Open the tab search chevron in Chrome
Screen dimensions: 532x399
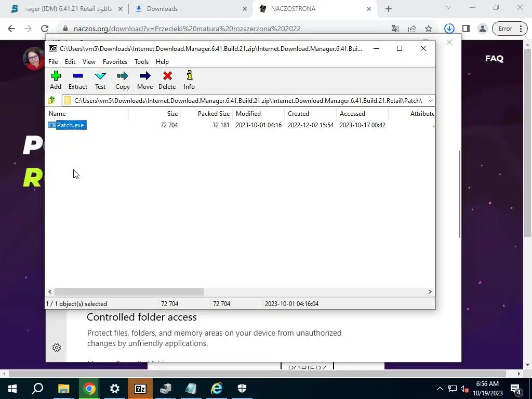click(448, 7)
